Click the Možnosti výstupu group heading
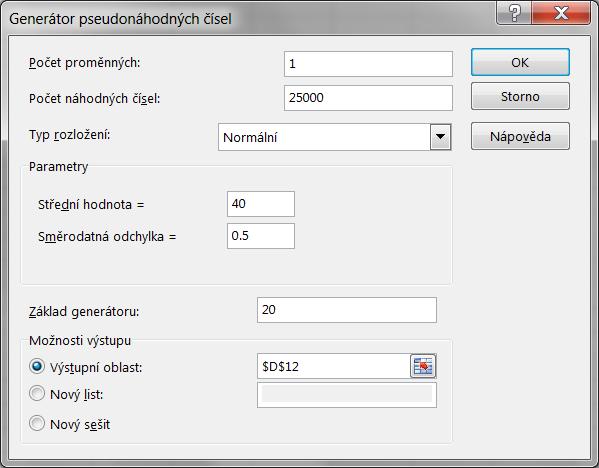 click(80, 340)
